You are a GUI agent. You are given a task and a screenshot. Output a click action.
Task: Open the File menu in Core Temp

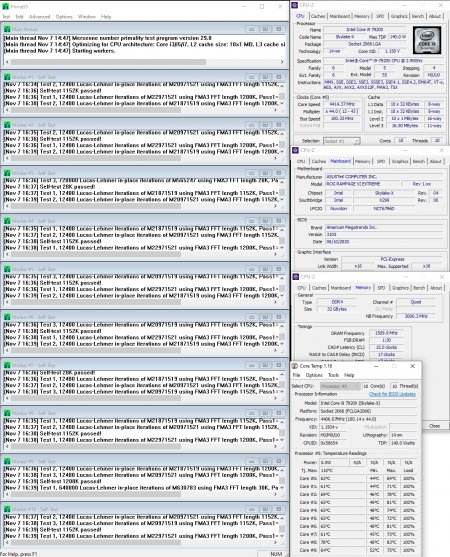click(x=296, y=375)
